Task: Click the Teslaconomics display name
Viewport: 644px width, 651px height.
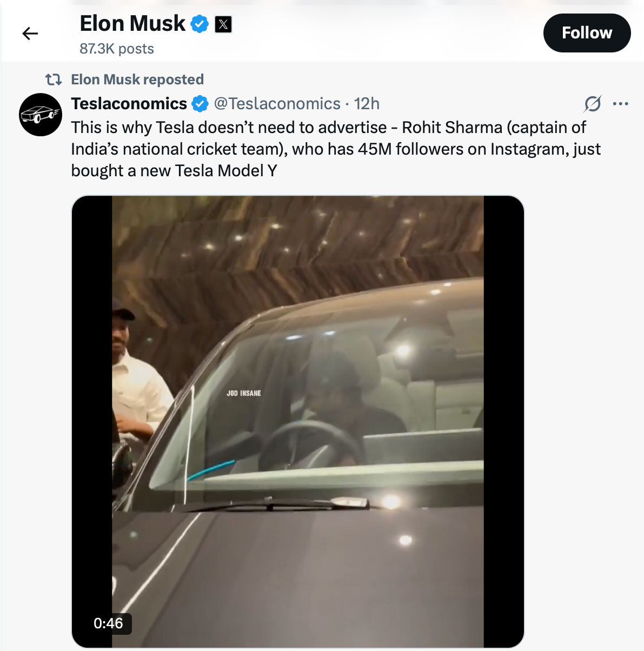Action: (x=129, y=103)
